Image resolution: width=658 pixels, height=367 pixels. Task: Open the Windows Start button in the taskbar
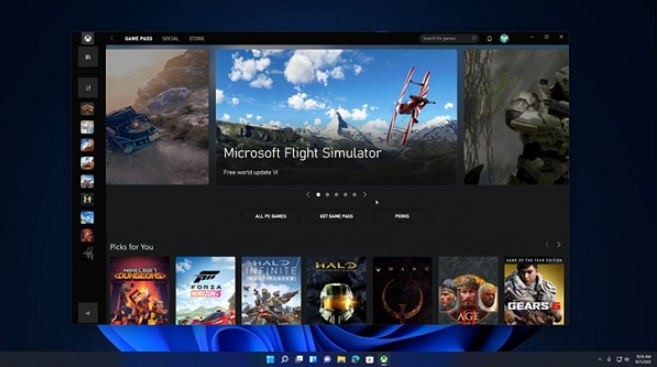click(x=271, y=359)
